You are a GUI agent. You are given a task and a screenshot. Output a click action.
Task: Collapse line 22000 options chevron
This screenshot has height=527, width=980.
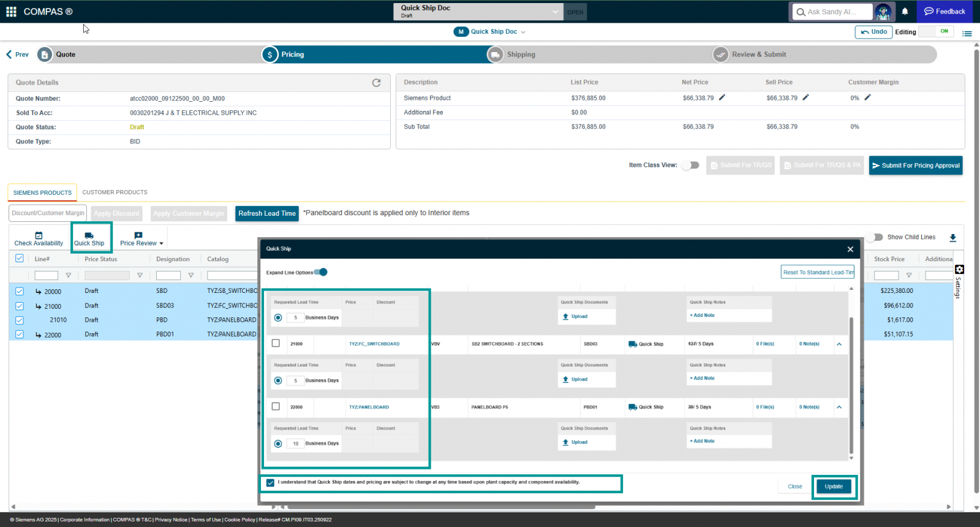839,407
